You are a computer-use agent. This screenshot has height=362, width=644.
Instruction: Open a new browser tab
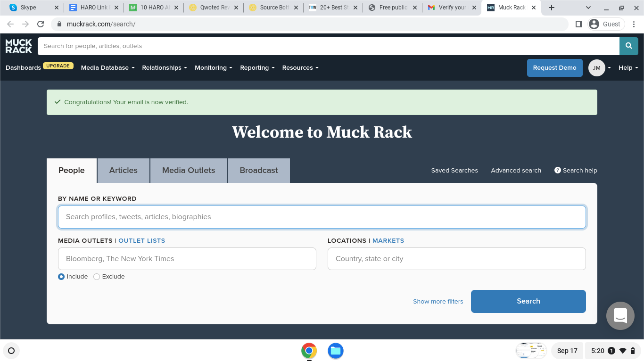(x=552, y=8)
